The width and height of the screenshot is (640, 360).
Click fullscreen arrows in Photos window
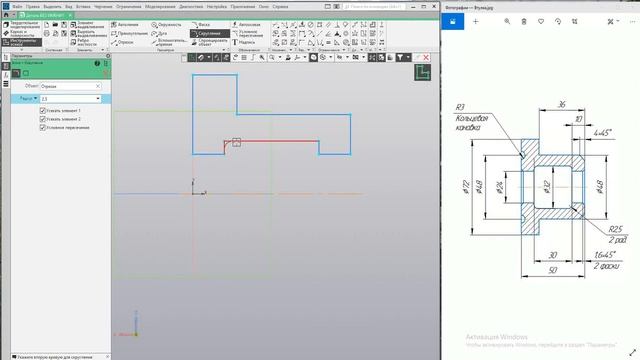pos(632,352)
